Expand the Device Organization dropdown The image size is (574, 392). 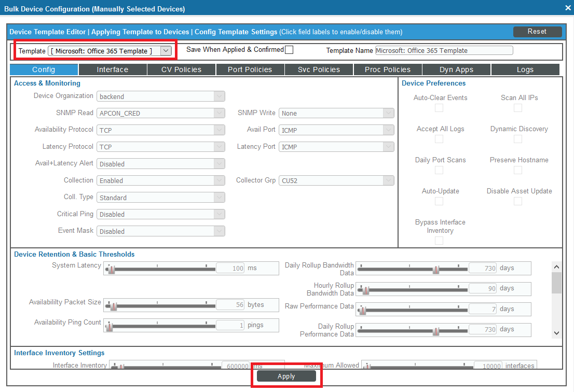pos(161,96)
